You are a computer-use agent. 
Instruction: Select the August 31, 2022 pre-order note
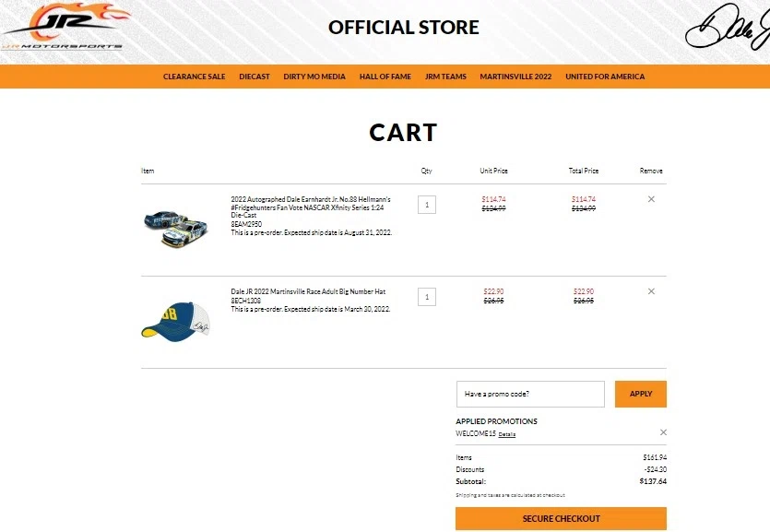[x=312, y=232]
